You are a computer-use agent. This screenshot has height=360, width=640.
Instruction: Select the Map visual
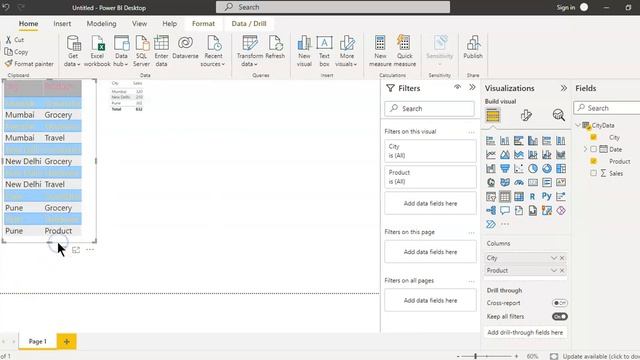point(491,182)
